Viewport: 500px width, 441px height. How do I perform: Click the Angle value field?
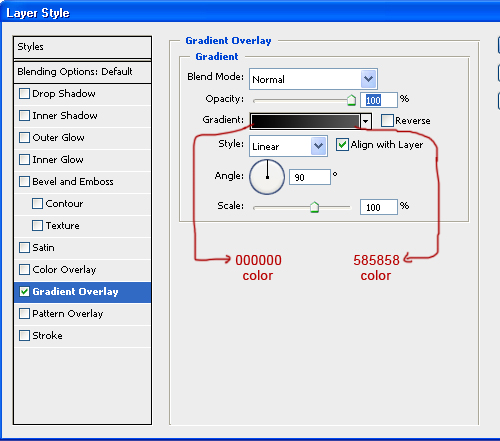pyautogui.click(x=310, y=177)
